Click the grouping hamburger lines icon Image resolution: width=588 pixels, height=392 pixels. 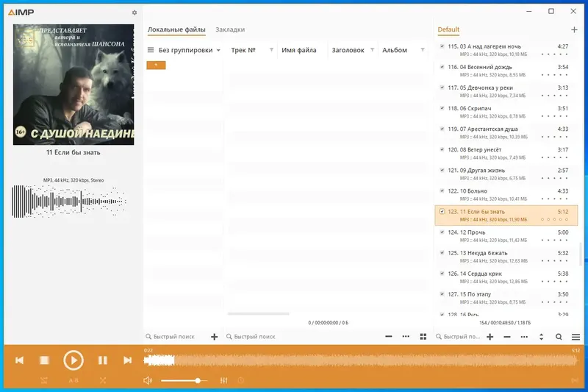coord(151,50)
